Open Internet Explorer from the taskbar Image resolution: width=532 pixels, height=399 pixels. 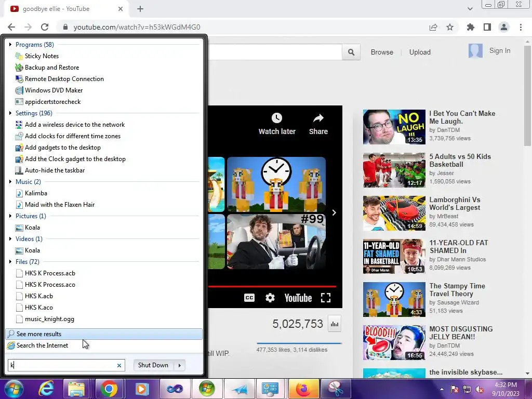[x=46, y=389]
